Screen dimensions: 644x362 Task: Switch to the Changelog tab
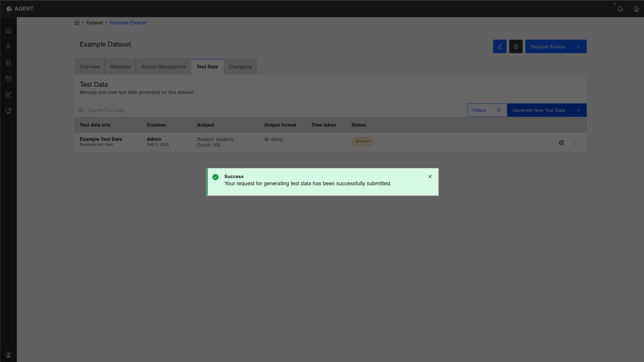coord(240,67)
